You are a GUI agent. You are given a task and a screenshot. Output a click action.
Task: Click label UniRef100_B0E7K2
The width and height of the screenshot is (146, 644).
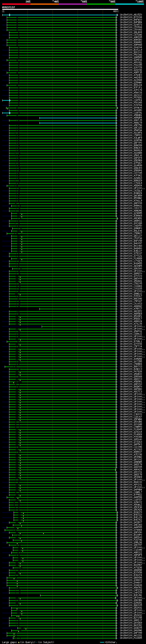coord(131,520)
